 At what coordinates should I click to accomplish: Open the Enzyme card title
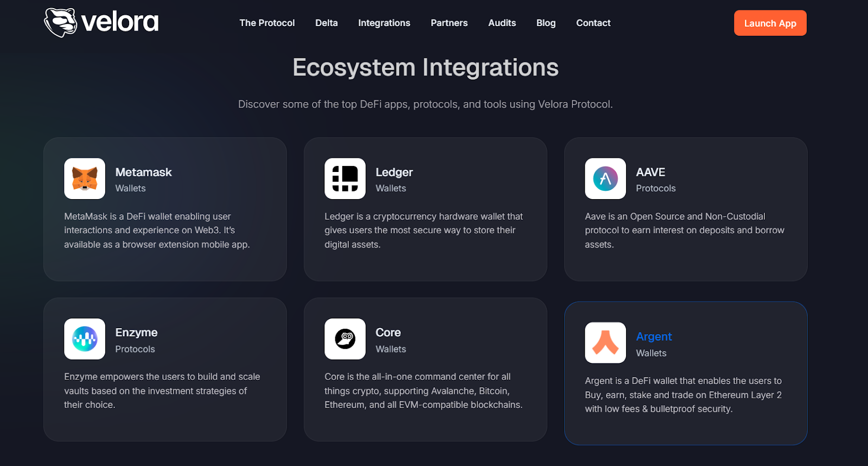coord(136,333)
